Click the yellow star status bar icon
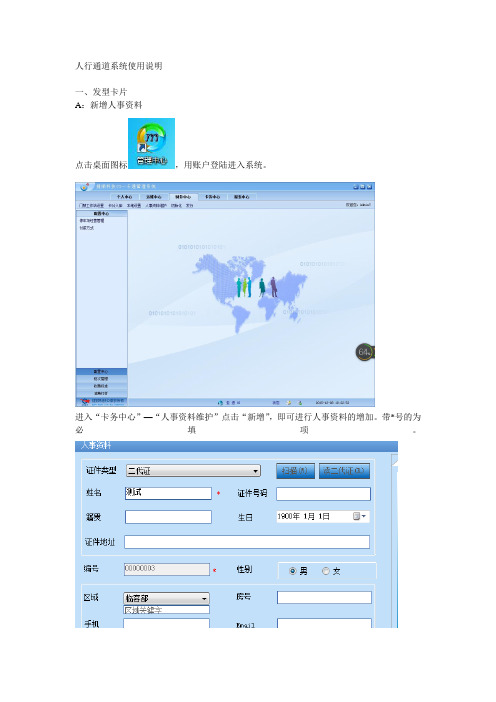The width and height of the screenshot is (496, 702). (x=289, y=402)
